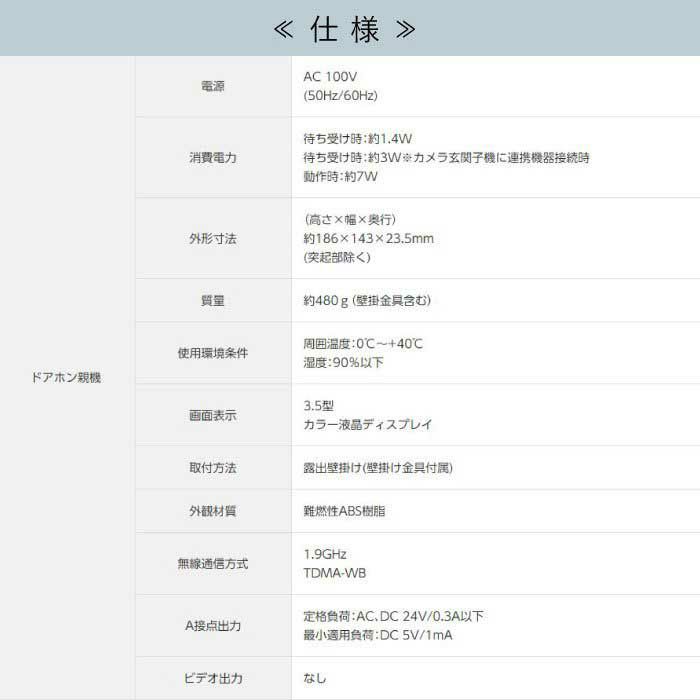
Task: Select the なし value in ビデオ出力 row
Action: 314,679
